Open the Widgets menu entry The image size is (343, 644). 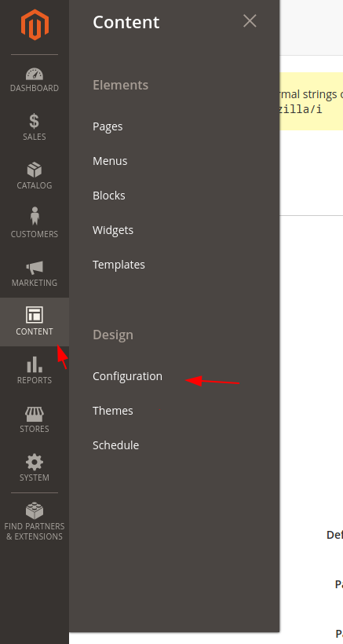[113, 230]
